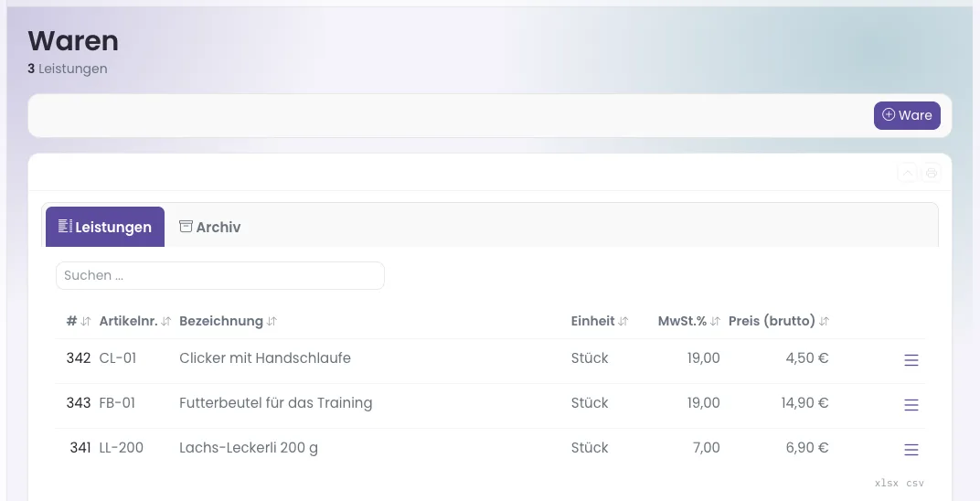Sort by Preis (brutto) column

coord(779,321)
